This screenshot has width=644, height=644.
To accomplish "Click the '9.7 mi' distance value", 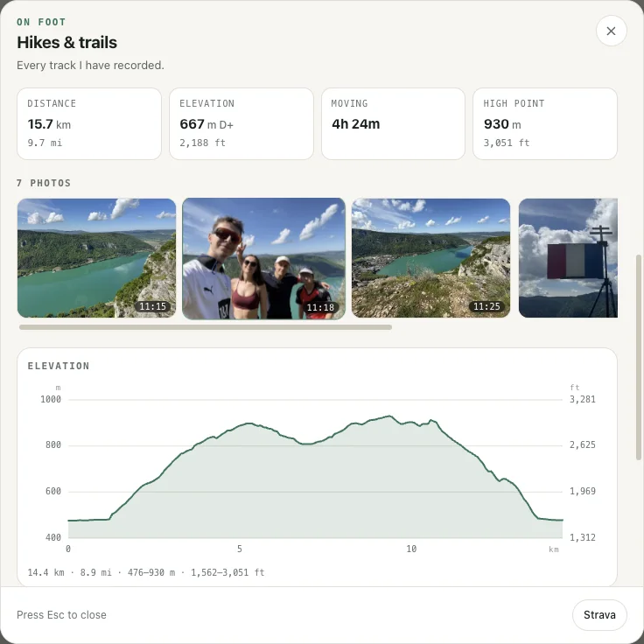I will tap(45, 143).
